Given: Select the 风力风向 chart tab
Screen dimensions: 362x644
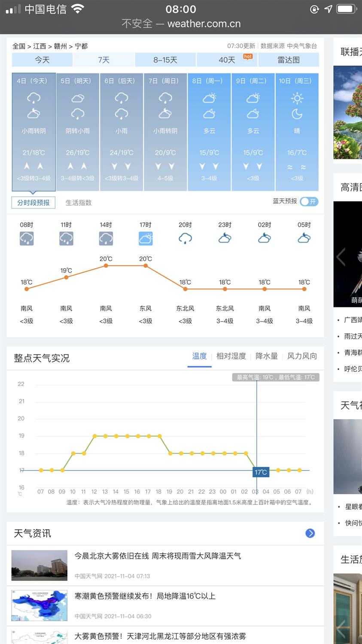Looking at the screenshot, I should (302, 356).
